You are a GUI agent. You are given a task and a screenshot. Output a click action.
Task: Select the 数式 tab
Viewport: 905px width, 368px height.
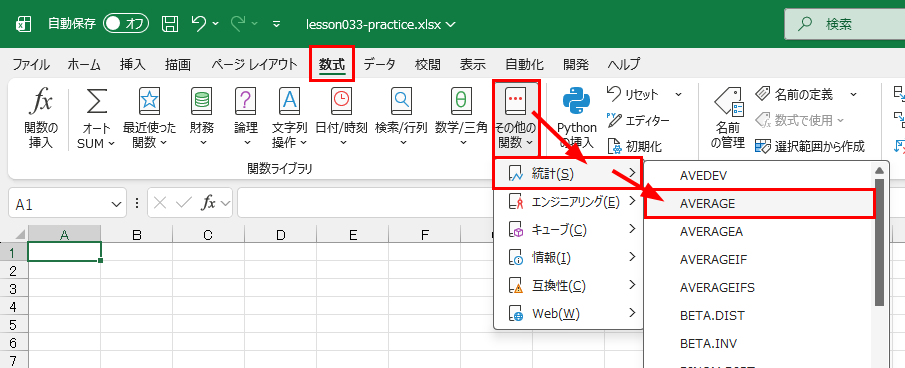coord(332,64)
